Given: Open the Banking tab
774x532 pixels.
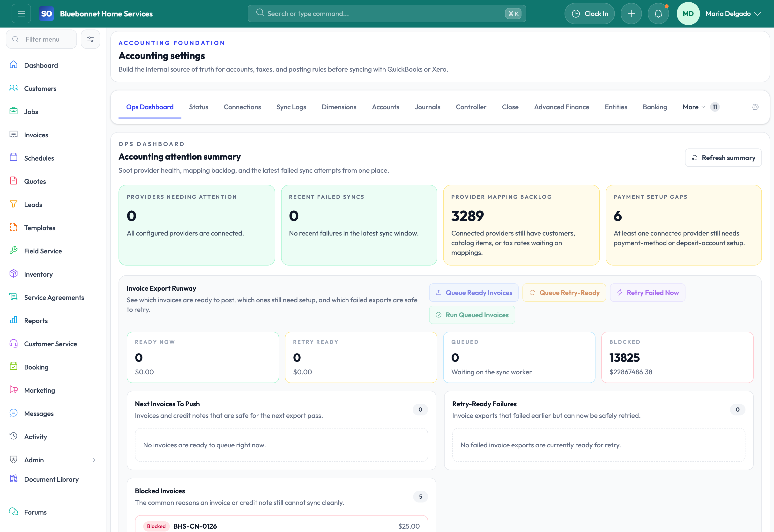Looking at the screenshot, I should [655, 107].
